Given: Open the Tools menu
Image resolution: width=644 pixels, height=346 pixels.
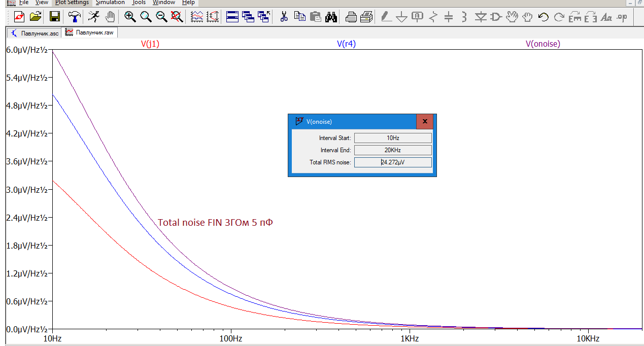Looking at the screenshot, I should pos(139,3).
